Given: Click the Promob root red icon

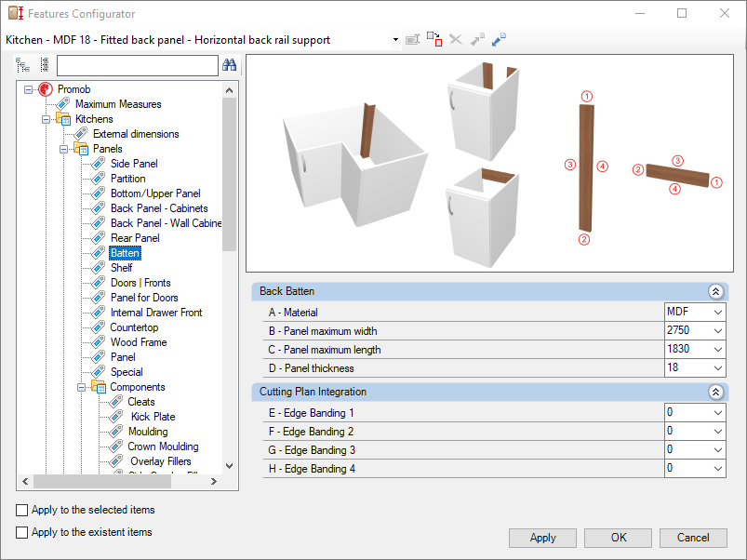Looking at the screenshot, I should (x=46, y=89).
